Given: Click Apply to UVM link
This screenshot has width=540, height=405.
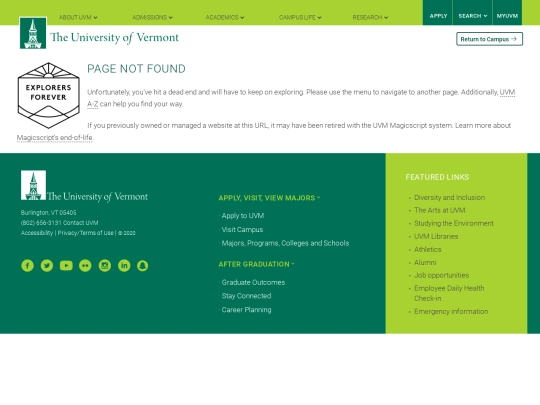Looking at the screenshot, I should (243, 216).
